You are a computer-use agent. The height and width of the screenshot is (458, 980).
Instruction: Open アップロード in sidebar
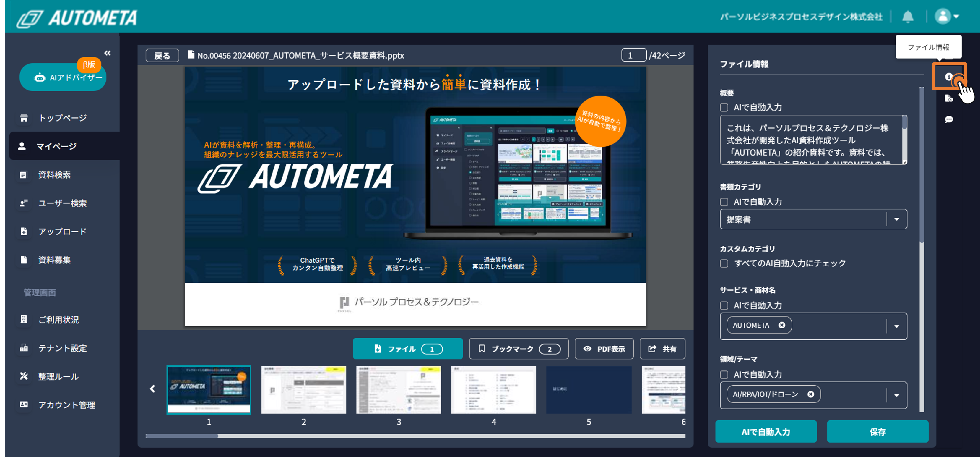pyautogui.click(x=62, y=232)
